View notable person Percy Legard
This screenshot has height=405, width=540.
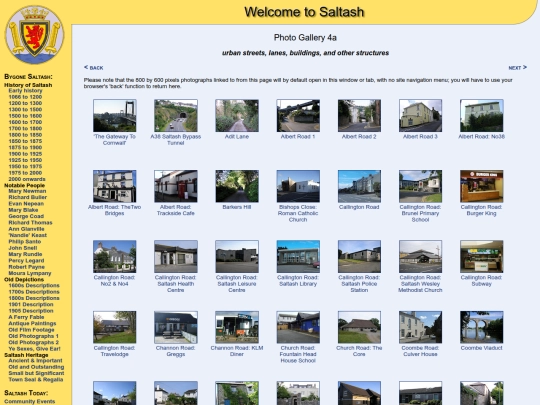tap(26, 261)
